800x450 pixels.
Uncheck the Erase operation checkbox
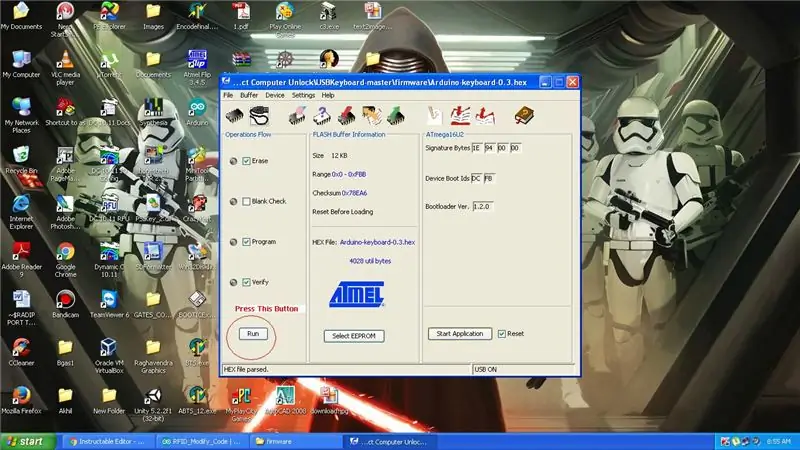pos(246,161)
